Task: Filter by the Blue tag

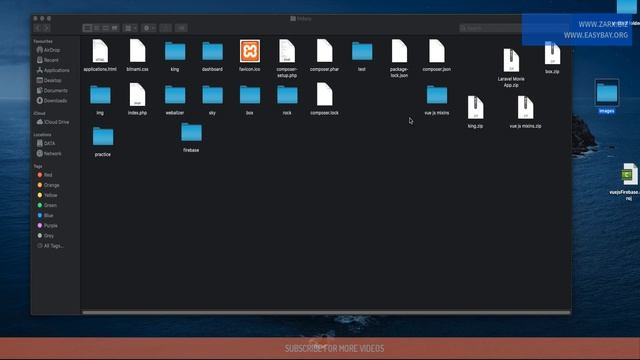Action: tap(45, 215)
